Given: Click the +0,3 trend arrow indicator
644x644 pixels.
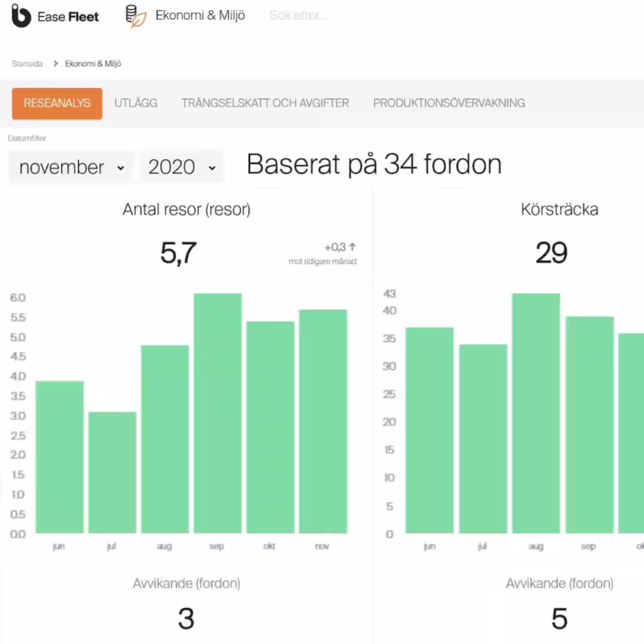Looking at the screenshot, I should (x=352, y=247).
